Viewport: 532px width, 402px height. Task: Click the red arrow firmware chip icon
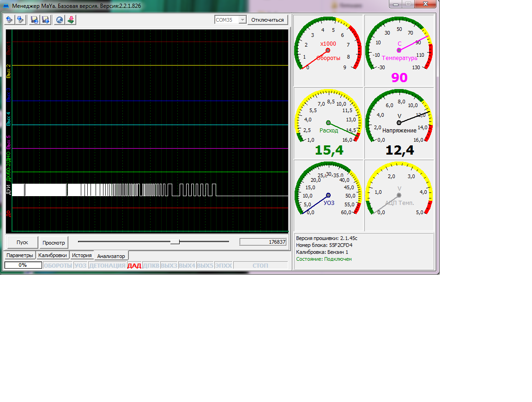point(71,20)
